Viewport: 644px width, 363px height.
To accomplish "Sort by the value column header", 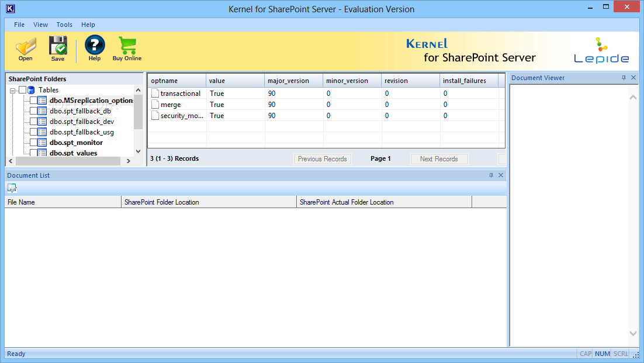I will pyautogui.click(x=236, y=81).
